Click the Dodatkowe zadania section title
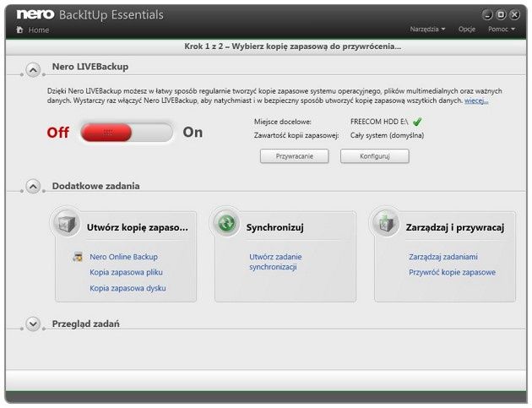Screen dimensions: 532x408 point(95,186)
